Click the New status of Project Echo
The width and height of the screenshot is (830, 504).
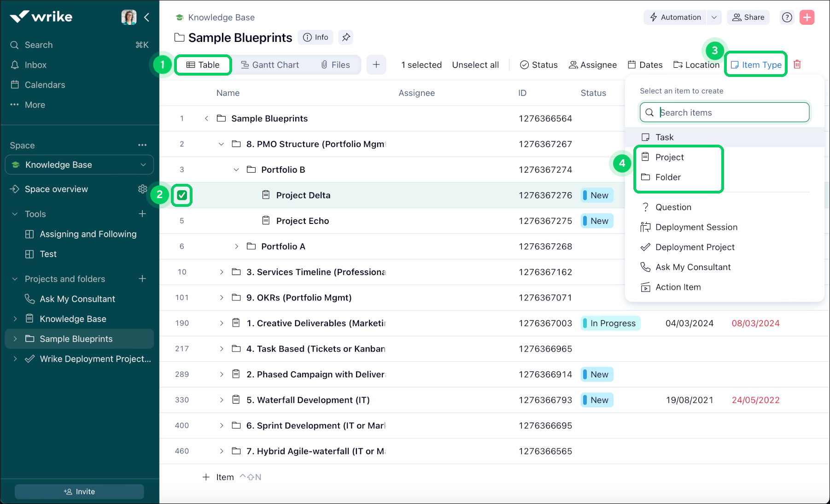(x=597, y=221)
